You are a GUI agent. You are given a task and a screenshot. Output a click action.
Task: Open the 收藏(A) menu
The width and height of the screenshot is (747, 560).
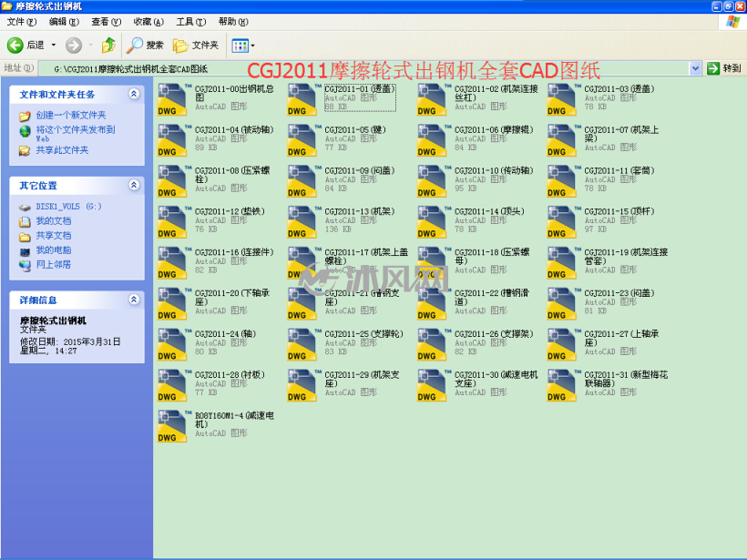pyautogui.click(x=148, y=22)
